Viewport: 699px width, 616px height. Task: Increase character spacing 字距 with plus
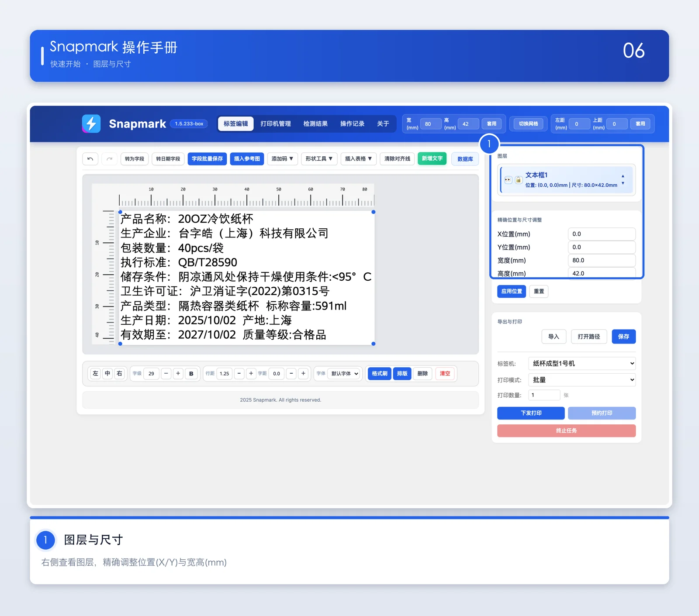[x=303, y=374]
